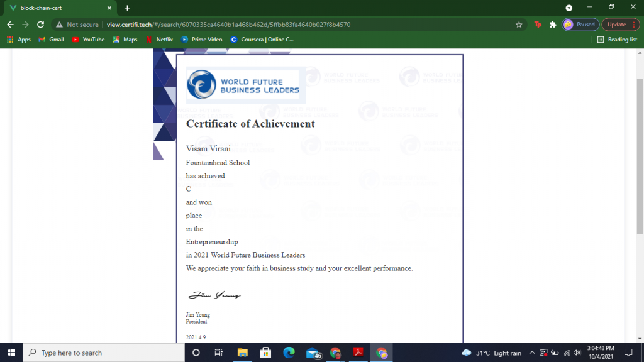This screenshot has width=644, height=362.
Task: Click the browser forward arrow
Action: (x=25, y=25)
